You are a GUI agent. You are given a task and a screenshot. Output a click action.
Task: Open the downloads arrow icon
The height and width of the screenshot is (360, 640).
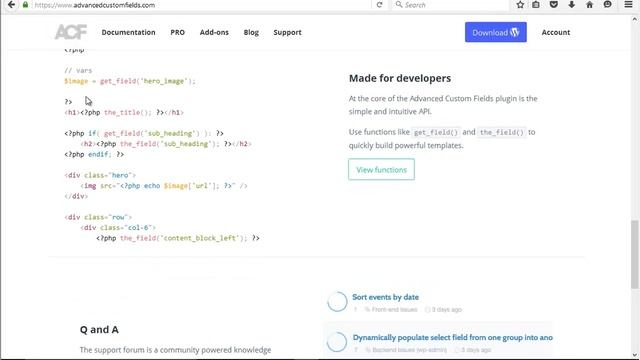point(571,5)
